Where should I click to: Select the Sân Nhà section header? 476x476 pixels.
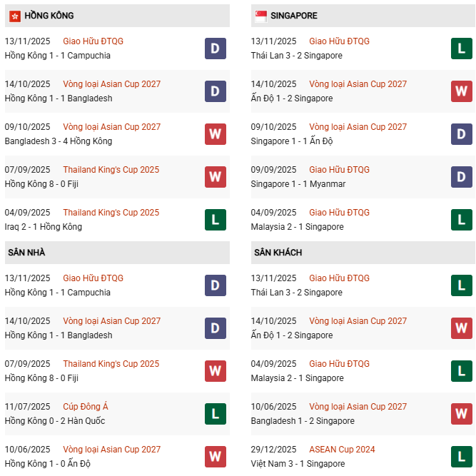point(26,253)
